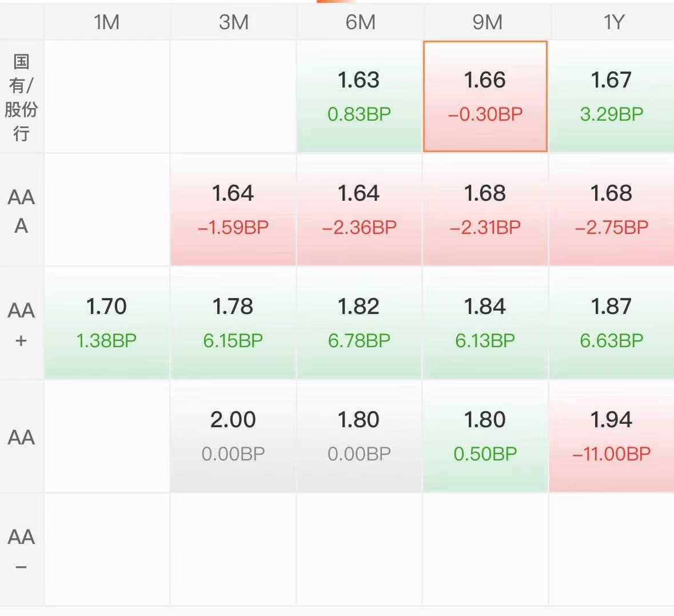Select AAA 1Y cell with -2.75BP
This screenshot has height=616, width=674.
coord(612,209)
